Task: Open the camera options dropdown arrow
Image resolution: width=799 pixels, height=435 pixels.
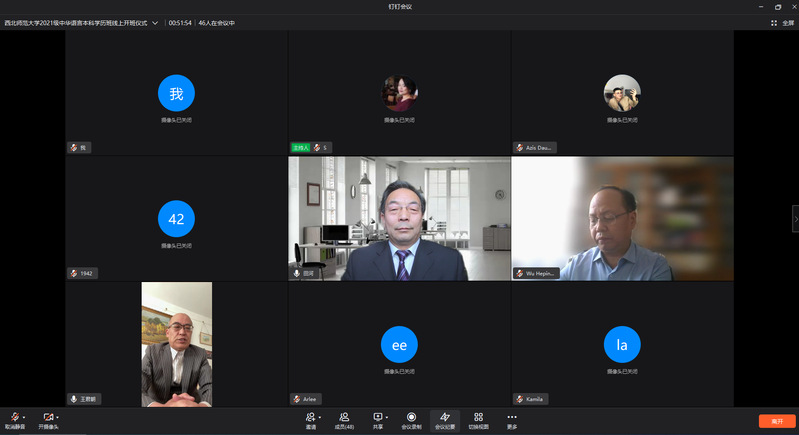Action: pos(58,416)
